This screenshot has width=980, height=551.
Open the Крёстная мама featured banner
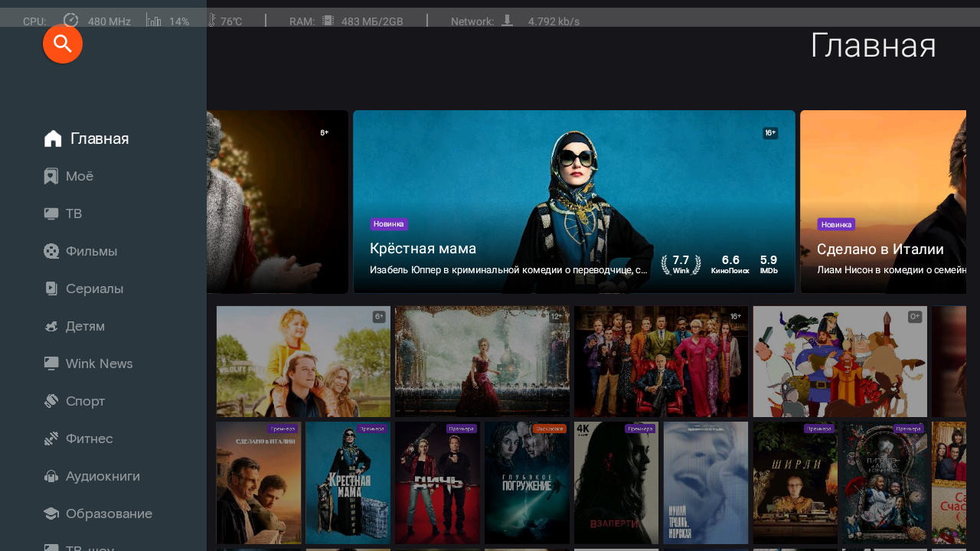[574, 202]
